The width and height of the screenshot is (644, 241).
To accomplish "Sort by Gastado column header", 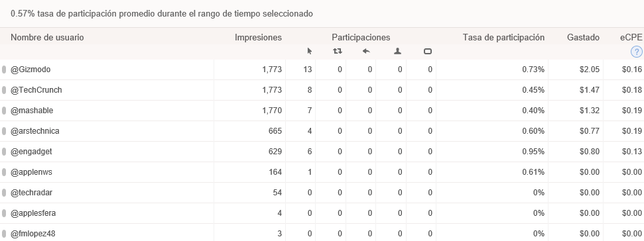I will click(583, 38).
